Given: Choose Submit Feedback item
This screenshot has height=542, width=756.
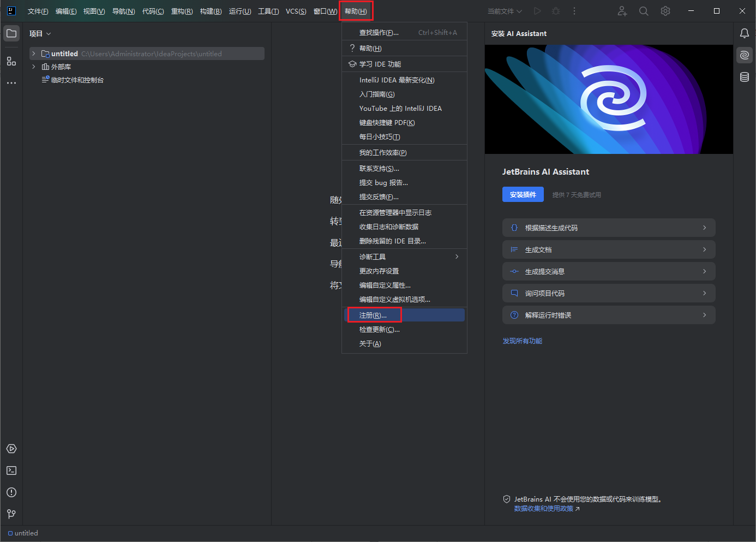Looking at the screenshot, I should click(404, 197).
